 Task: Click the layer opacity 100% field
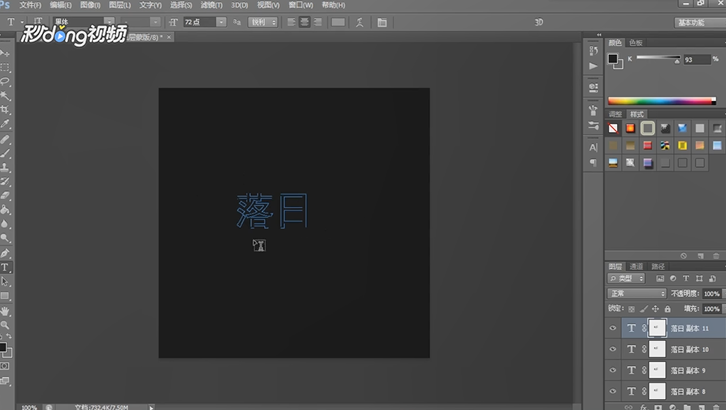coord(712,293)
